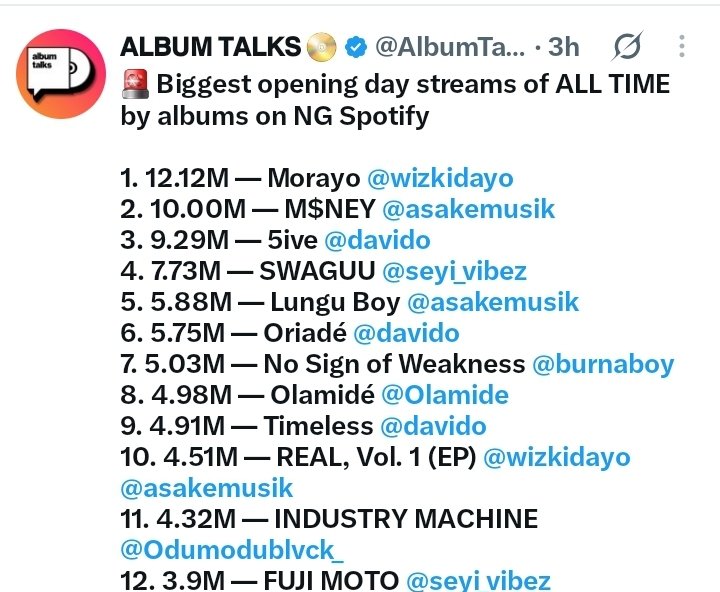
Task: Open the Album Talks profile picture
Action: pyautogui.click(x=61, y=74)
